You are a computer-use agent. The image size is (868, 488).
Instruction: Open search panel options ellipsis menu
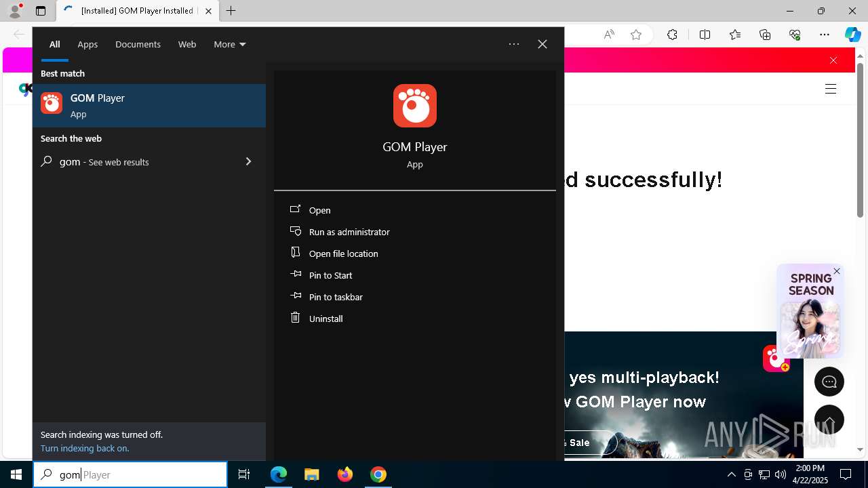(x=514, y=44)
